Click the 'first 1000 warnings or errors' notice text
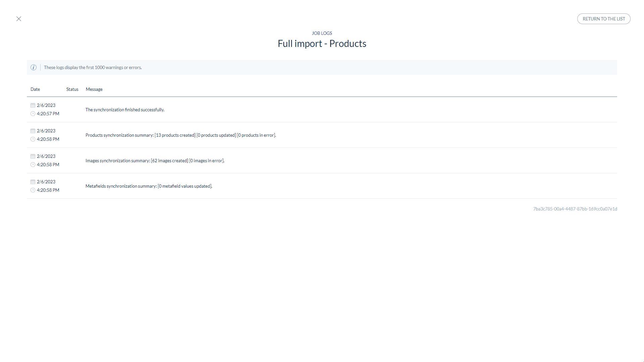644x362 pixels. (93, 67)
